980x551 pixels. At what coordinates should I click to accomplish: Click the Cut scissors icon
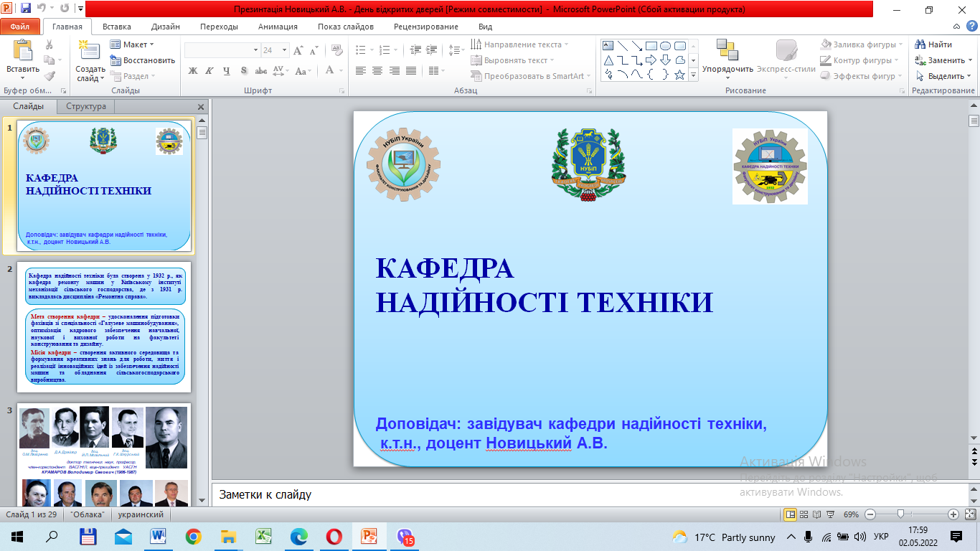(49, 44)
